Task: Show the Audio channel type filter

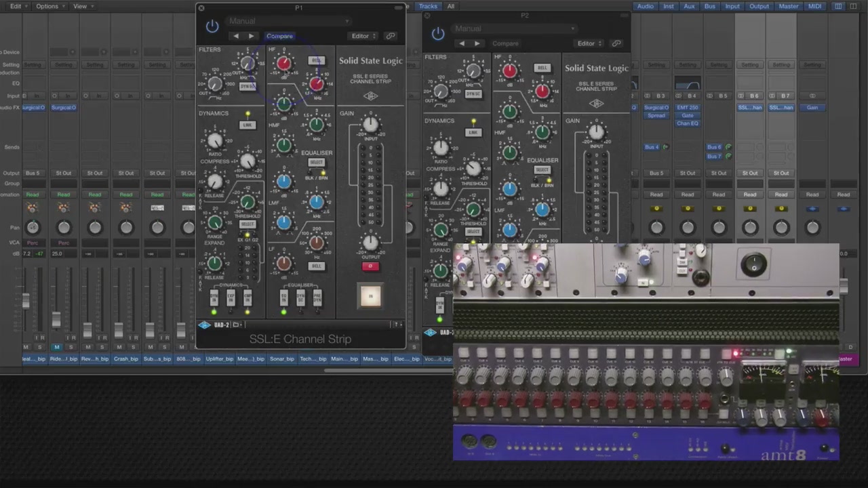Action: [646, 6]
